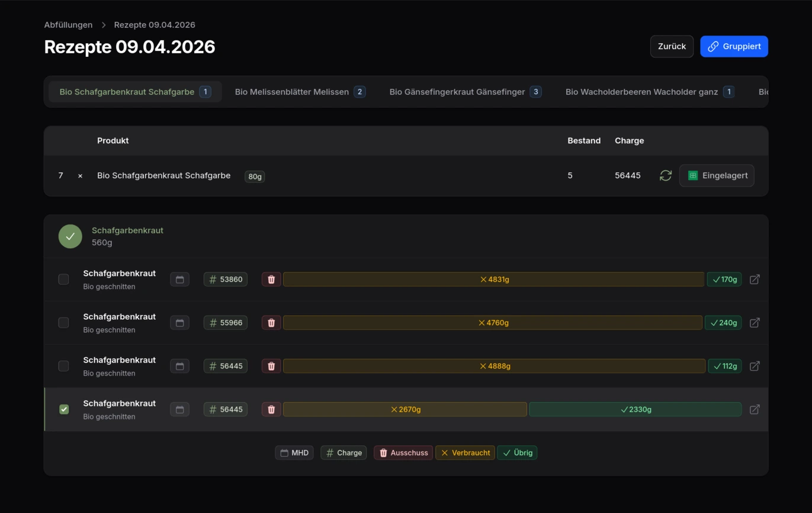Click the green Schafgarbenkraut checkmark circle

[70, 236]
